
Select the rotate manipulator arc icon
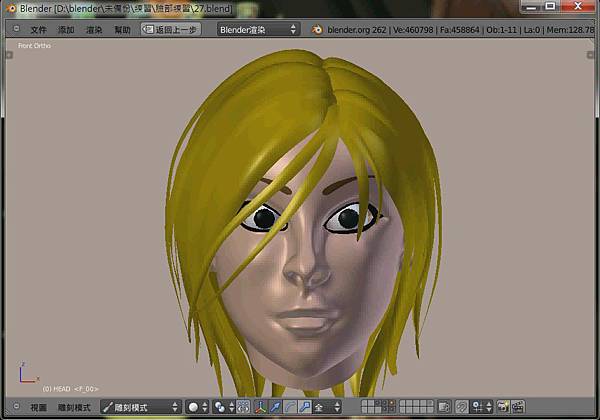tap(290, 407)
